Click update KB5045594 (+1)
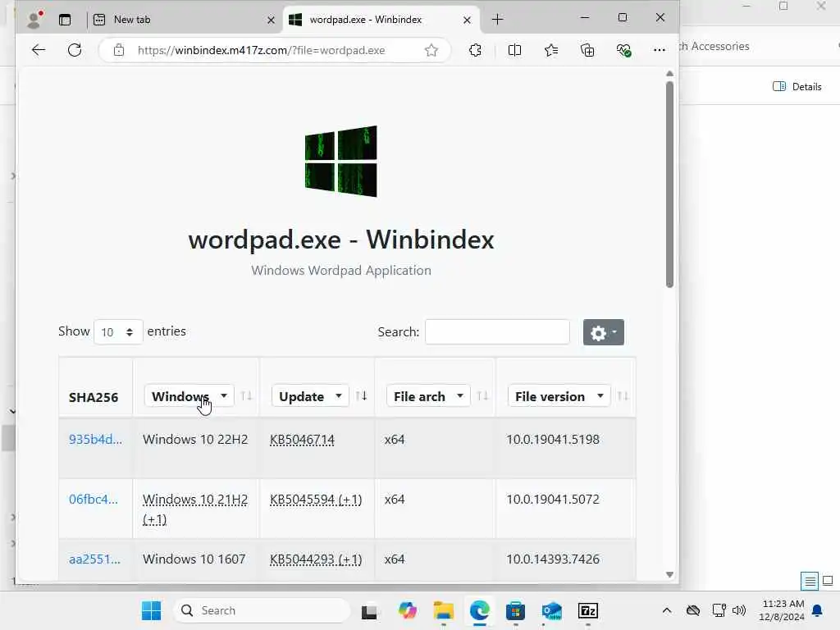This screenshot has width=840, height=630. coord(316,500)
